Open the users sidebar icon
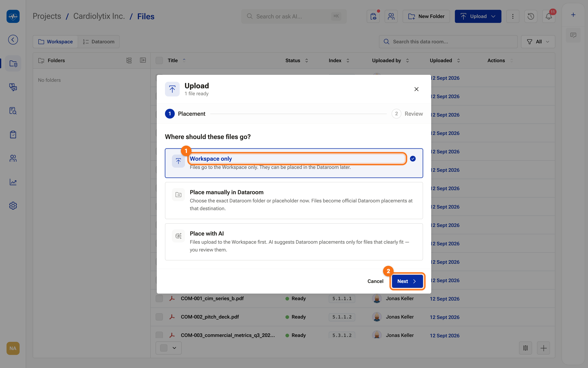This screenshot has height=368, width=588. (x=13, y=158)
